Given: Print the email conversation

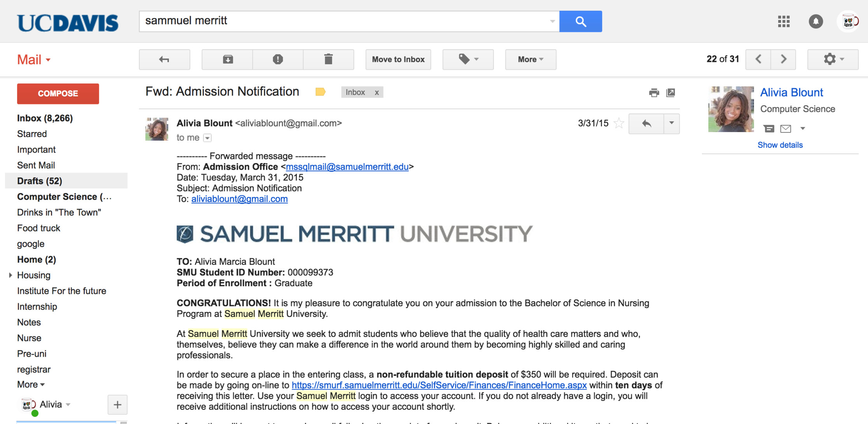Looking at the screenshot, I should pyautogui.click(x=654, y=93).
